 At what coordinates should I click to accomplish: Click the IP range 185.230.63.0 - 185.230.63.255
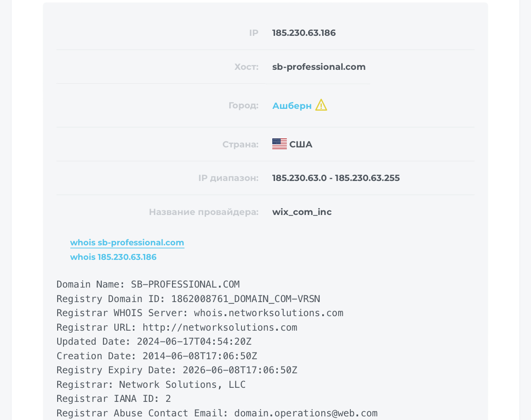336,178
